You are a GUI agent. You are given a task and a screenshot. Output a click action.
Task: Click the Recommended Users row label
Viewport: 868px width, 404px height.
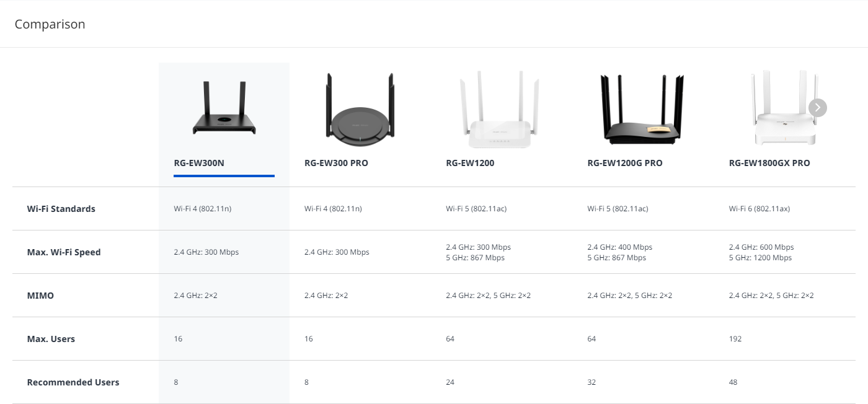tap(73, 382)
